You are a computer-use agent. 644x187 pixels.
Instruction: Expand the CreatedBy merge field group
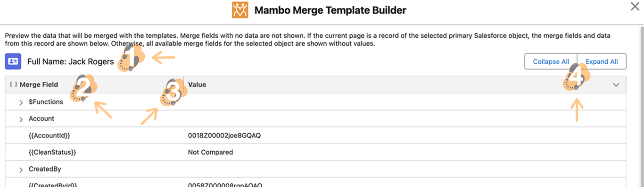(21, 169)
